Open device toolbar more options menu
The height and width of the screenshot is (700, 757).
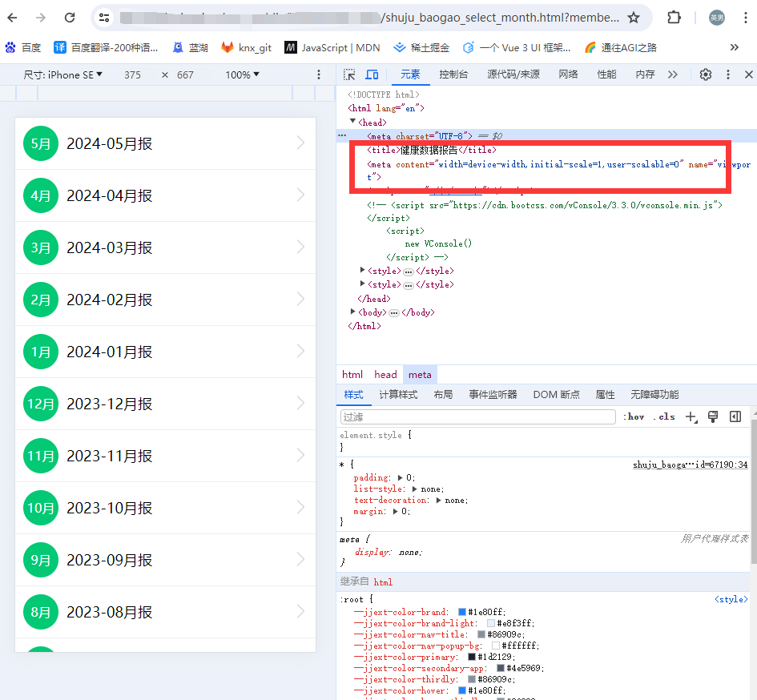coord(319,74)
